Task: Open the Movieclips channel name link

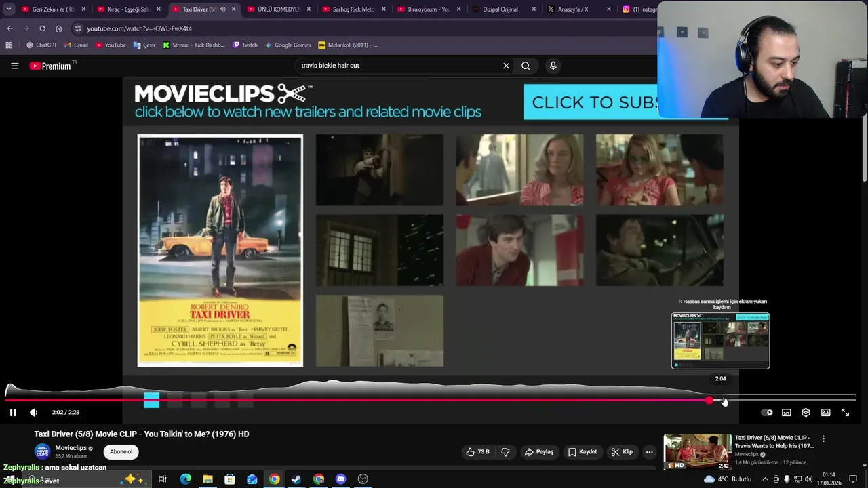Action: (71, 448)
